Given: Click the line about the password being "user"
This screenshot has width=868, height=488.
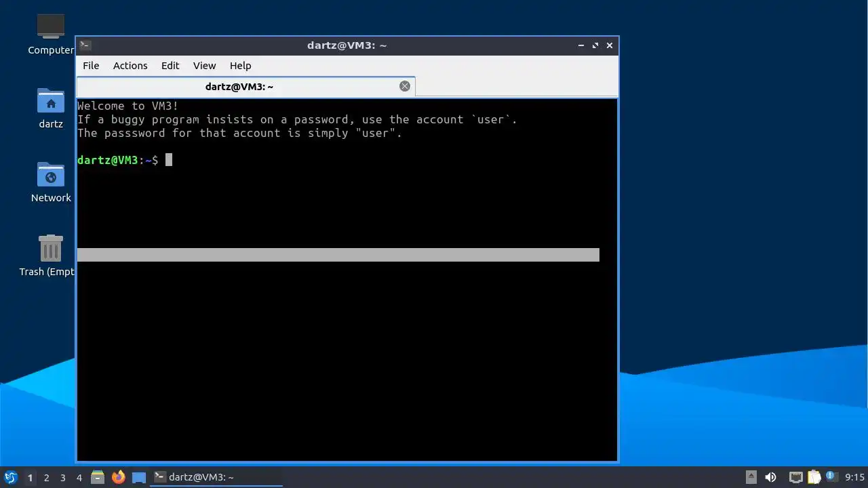Looking at the screenshot, I should 240,133.
